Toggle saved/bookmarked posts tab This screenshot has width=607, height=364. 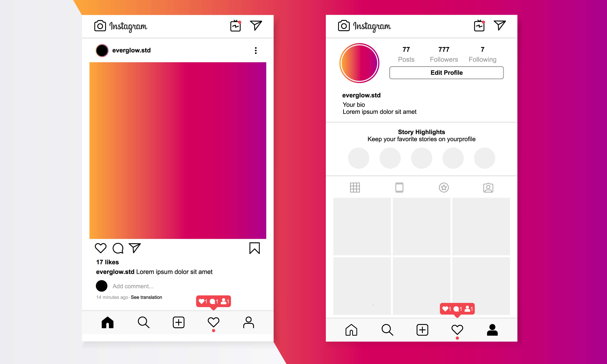coord(444,188)
